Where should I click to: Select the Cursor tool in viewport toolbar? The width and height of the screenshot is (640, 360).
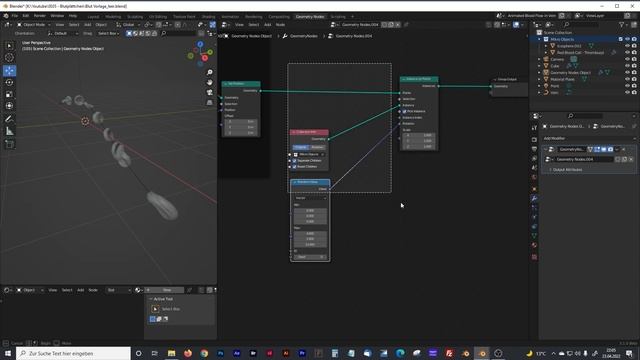click(x=9, y=58)
